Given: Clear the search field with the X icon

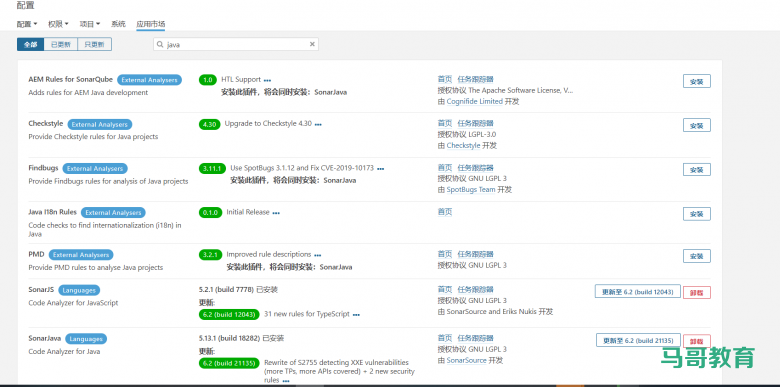Looking at the screenshot, I should (312, 44).
